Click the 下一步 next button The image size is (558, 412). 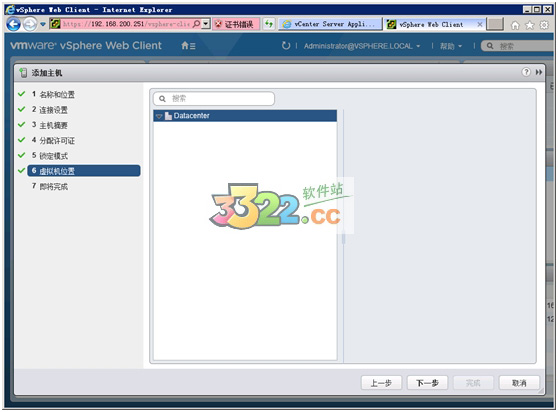[x=427, y=383]
